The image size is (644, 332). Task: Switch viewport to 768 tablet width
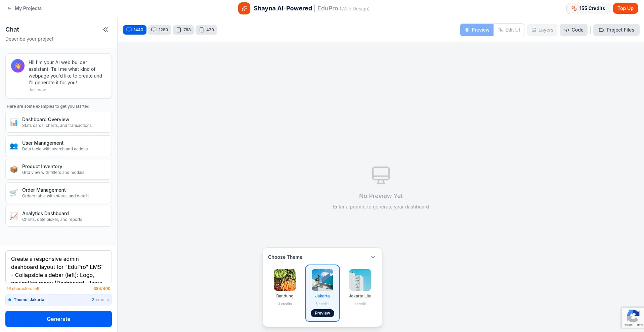183,30
